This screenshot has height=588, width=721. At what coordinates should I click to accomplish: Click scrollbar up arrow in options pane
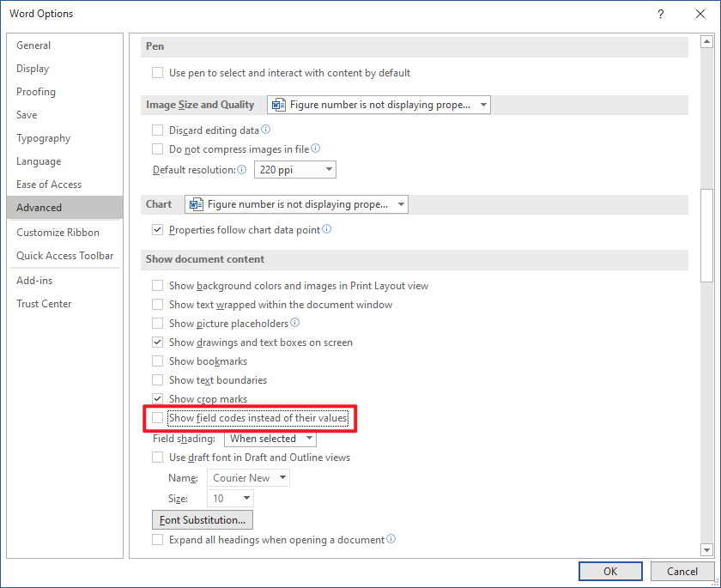(x=706, y=42)
